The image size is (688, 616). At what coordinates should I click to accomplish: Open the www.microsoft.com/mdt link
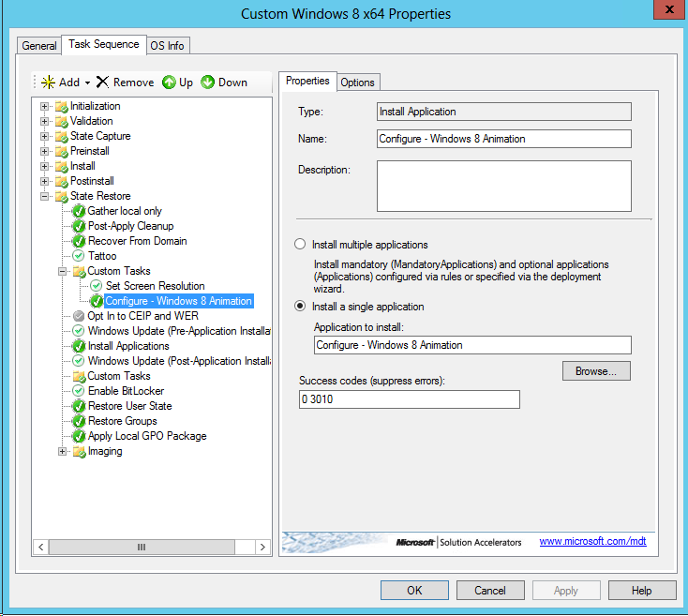[592, 542]
